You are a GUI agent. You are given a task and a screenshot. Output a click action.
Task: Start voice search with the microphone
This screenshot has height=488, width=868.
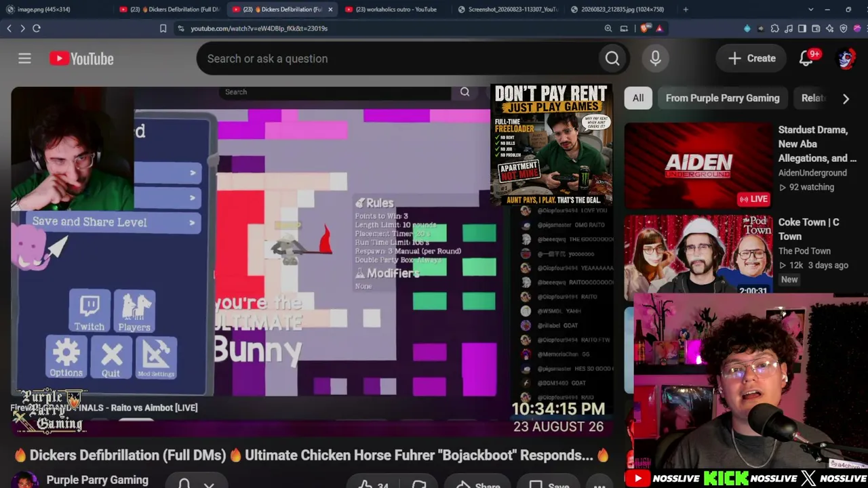pyautogui.click(x=655, y=59)
